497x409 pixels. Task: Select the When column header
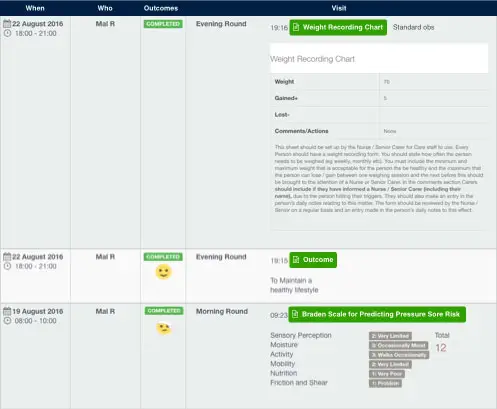click(35, 8)
